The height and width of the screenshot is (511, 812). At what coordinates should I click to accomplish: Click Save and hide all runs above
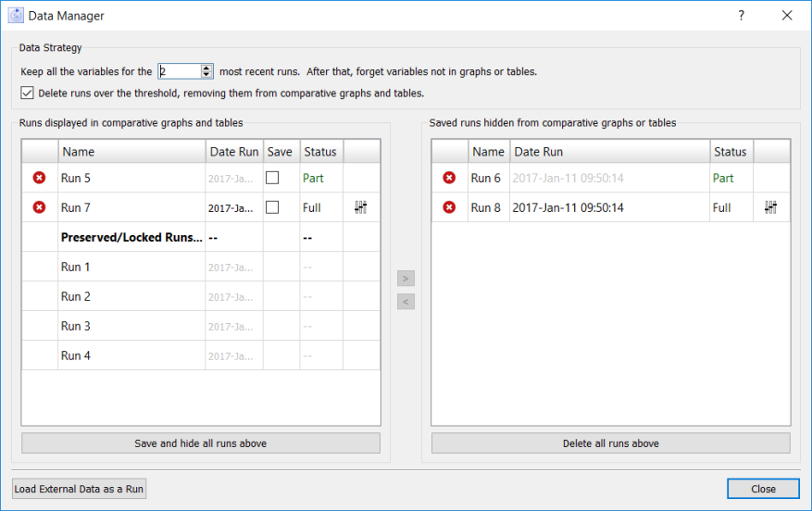(200, 443)
